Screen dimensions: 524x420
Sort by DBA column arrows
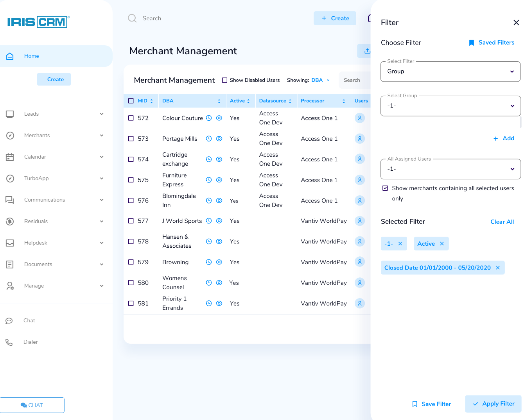tap(219, 101)
